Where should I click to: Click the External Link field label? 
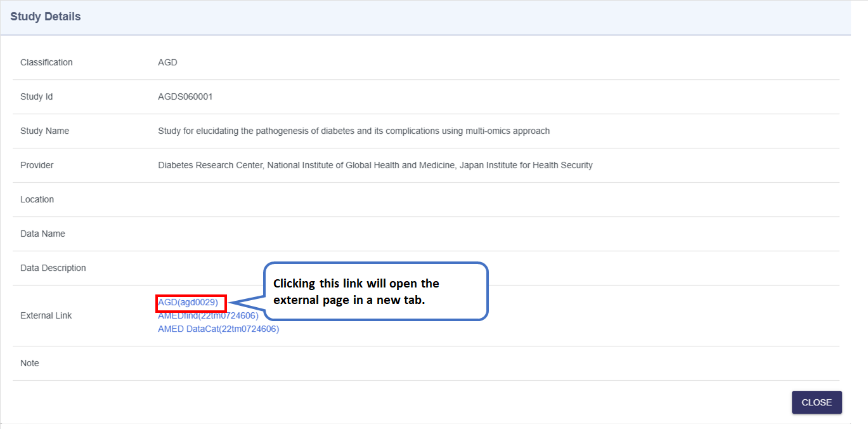point(46,316)
